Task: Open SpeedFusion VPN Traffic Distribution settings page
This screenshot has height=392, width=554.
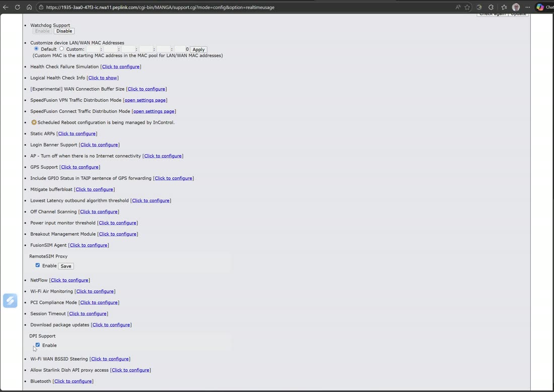Action: [145, 100]
